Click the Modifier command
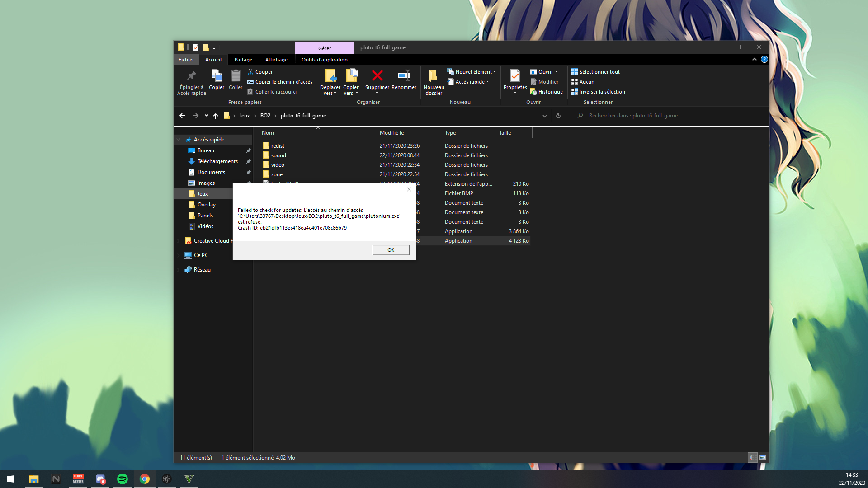The height and width of the screenshot is (488, 868). 544,82
